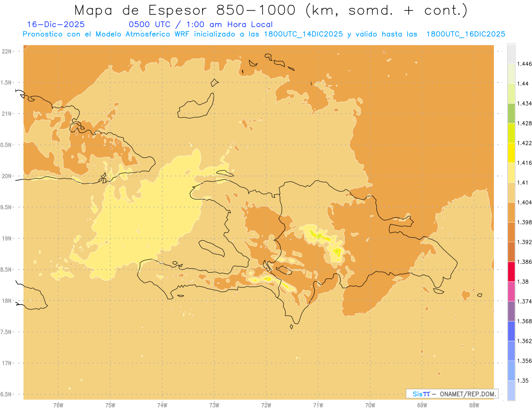
Task: Click the colorbar value label "1.398"
Action: tap(524, 222)
